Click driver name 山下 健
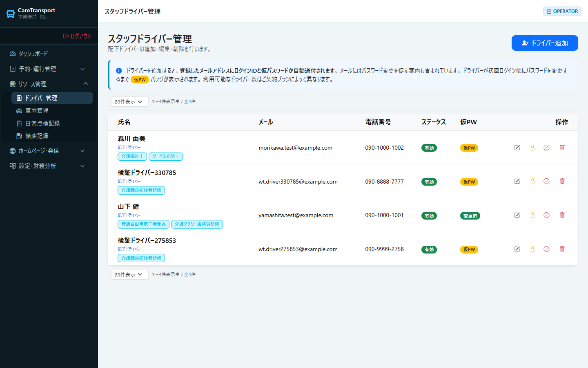Viewport: 588px width, 368px height. pyautogui.click(x=128, y=206)
